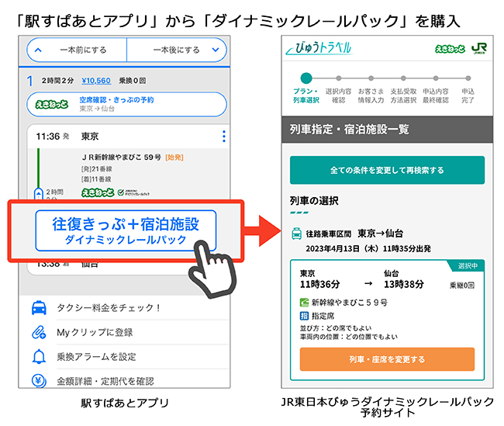Select the earlier train with 一本前にする
This screenshot has height=426, width=504.
pyautogui.click(x=77, y=50)
